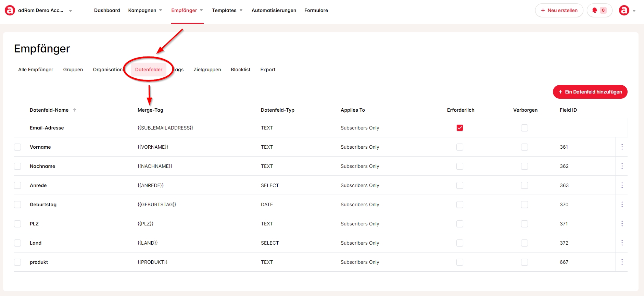Screen dimensions: 644x296
Task: Open row actions for Anrede
Action: point(622,185)
